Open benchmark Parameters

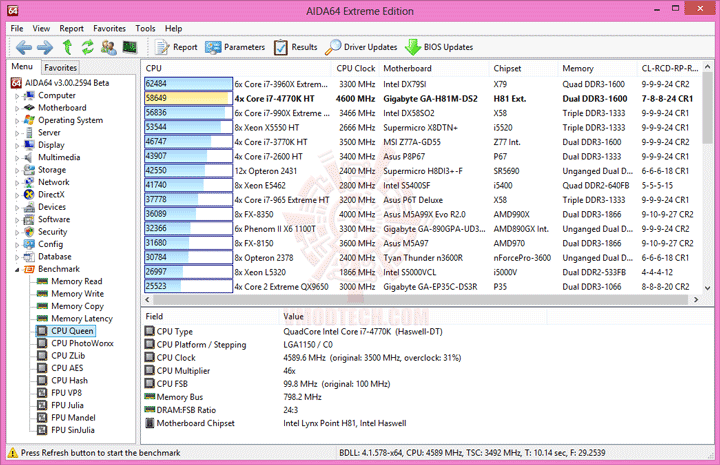pyautogui.click(x=235, y=47)
